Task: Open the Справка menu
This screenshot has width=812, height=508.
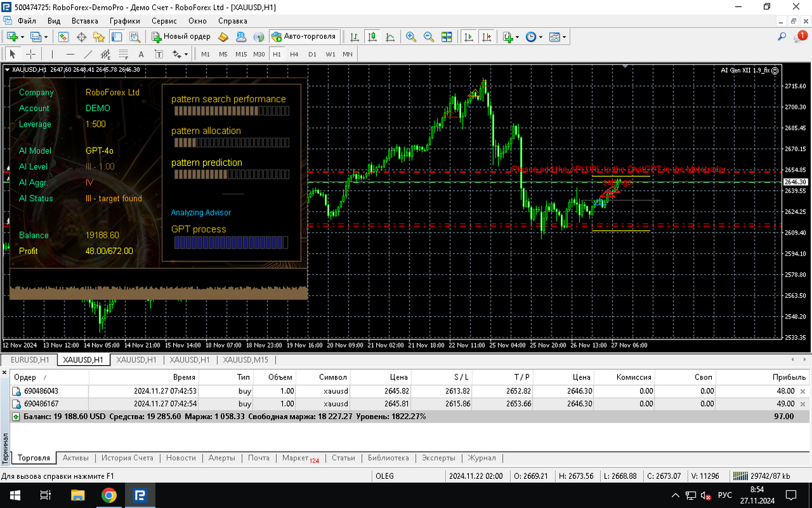Action: point(233,21)
